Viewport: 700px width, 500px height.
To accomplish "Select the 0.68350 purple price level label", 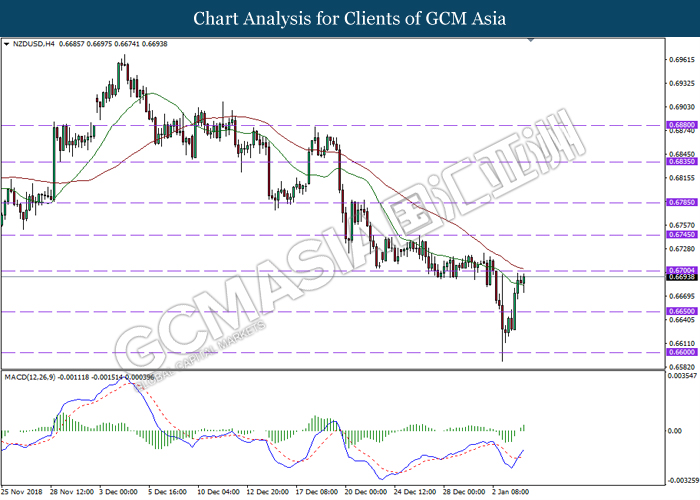I will (682, 161).
